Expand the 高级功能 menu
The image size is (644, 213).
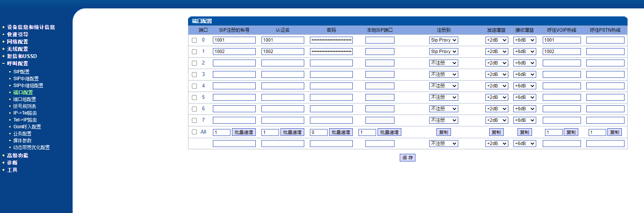pyautogui.click(x=18, y=155)
